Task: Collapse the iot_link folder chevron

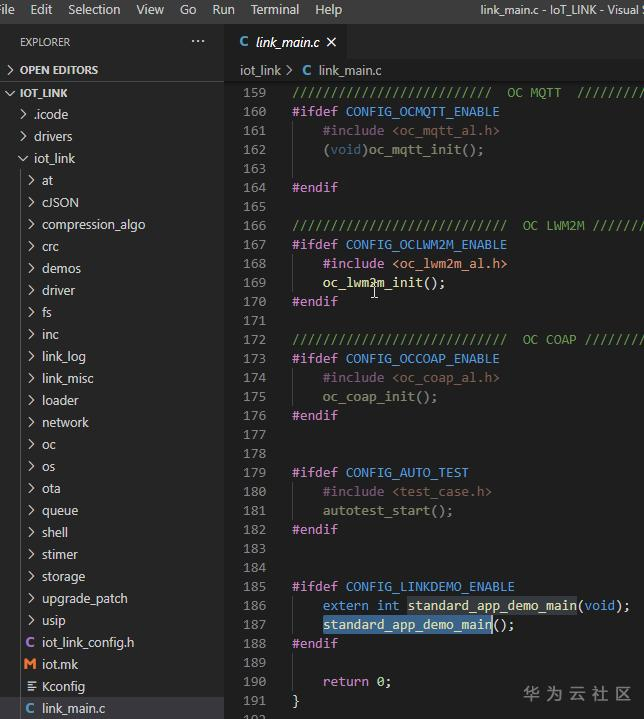Action: (23, 158)
